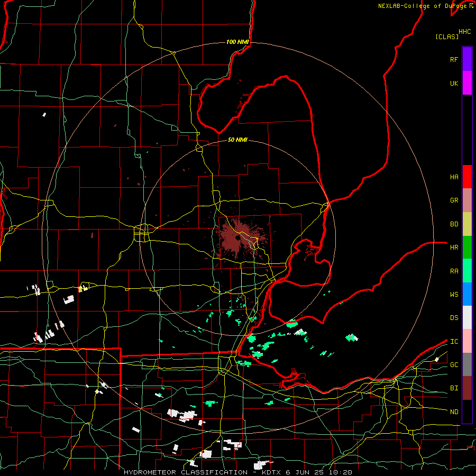Click the GR pink-brown legend swatch
The image size is (476, 476).
(467, 200)
